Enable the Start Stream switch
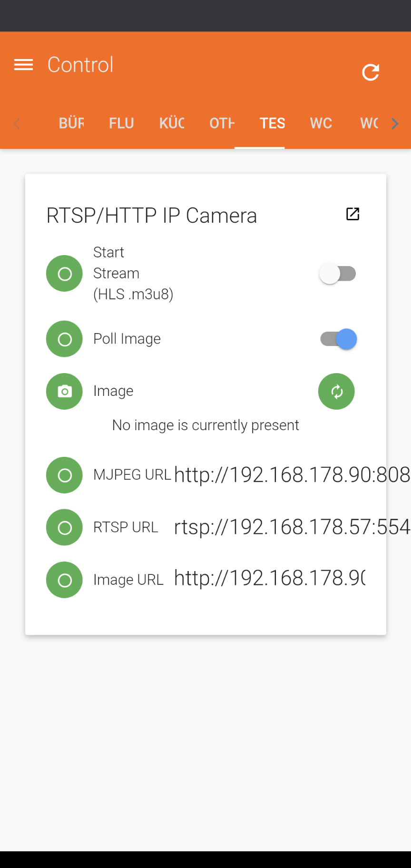The width and height of the screenshot is (411, 868). coord(338,274)
